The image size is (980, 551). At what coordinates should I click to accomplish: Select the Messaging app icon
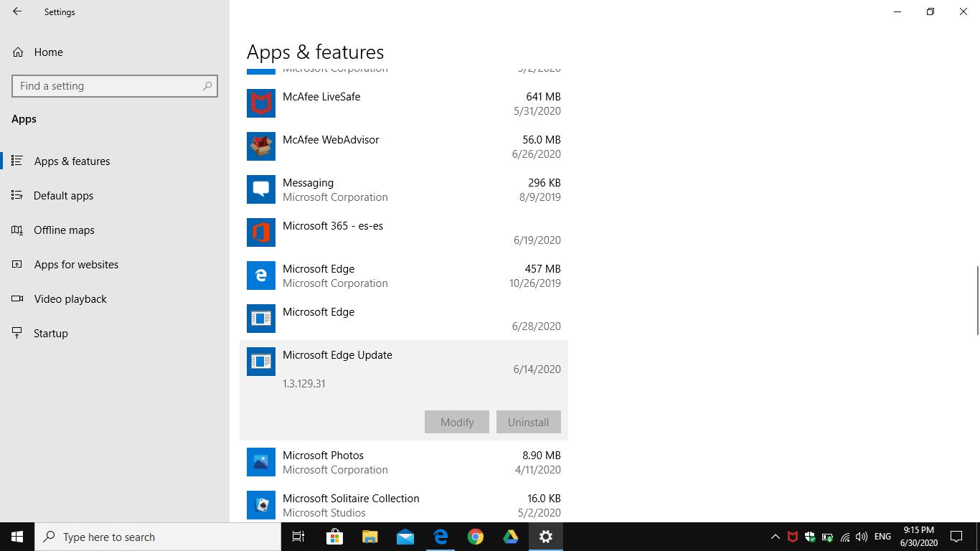pyautogui.click(x=261, y=189)
